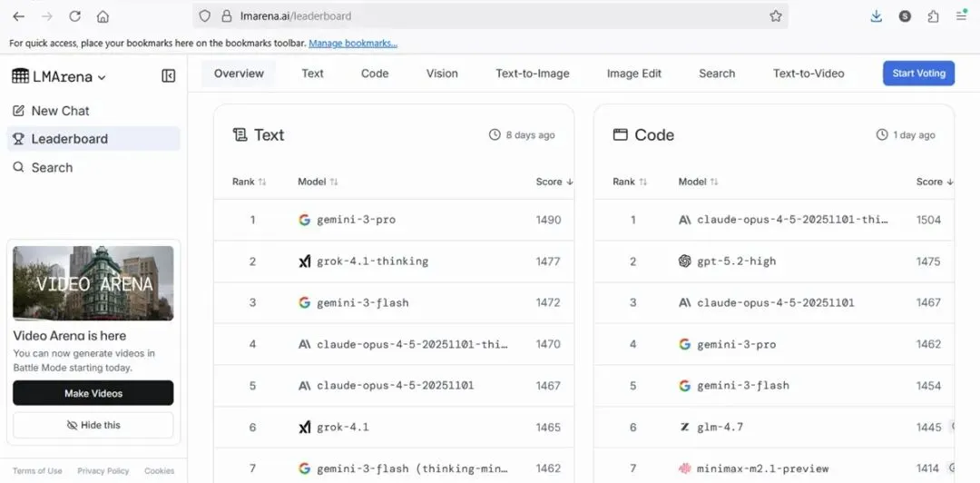Open the extensions puzzle icon
The image size is (980, 483).
(933, 16)
